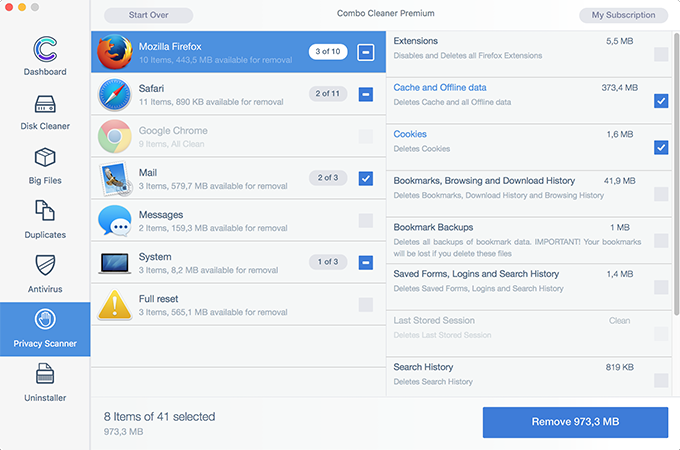Check the Messages checkbox
Screen dimensions: 680x450
pos(366,220)
